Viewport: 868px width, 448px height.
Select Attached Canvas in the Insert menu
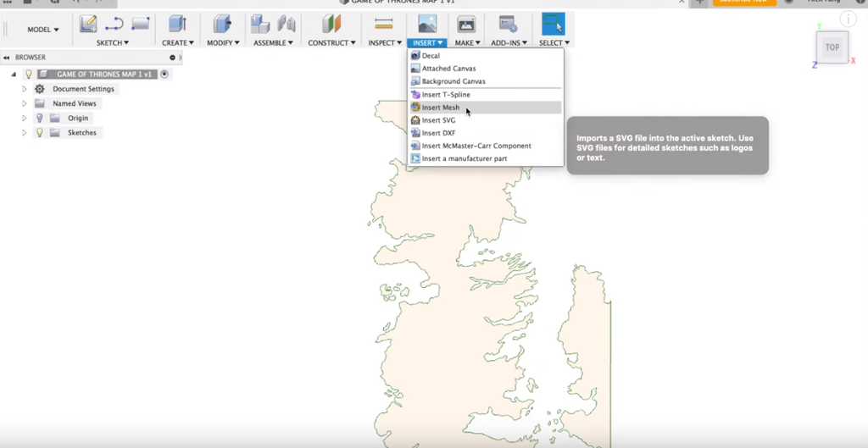448,69
